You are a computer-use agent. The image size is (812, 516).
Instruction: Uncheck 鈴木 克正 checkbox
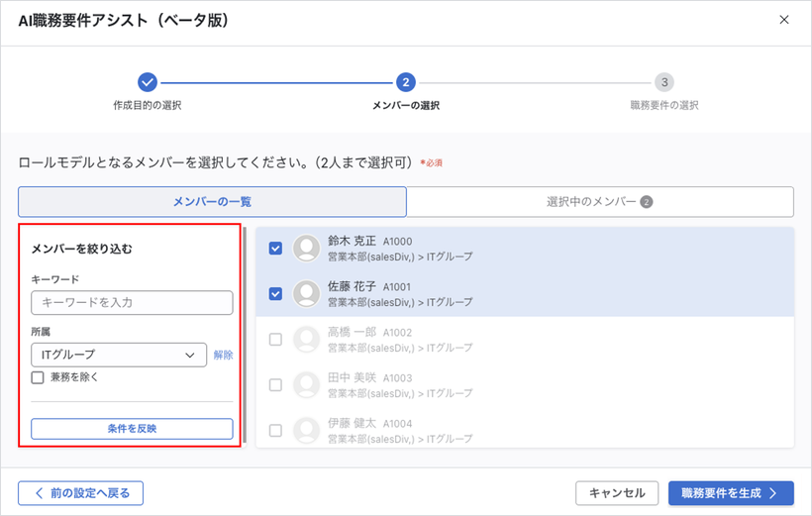click(275, 249)
